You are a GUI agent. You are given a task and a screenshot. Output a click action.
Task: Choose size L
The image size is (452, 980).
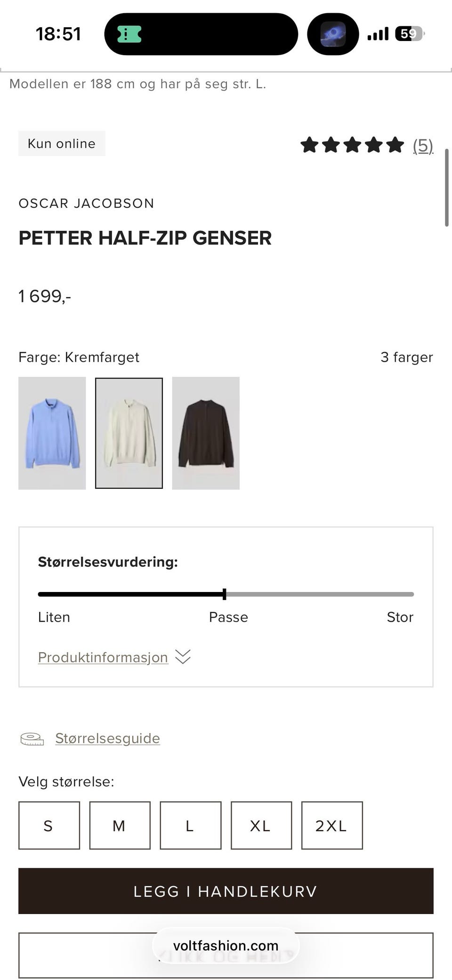(x=190, y=826)
